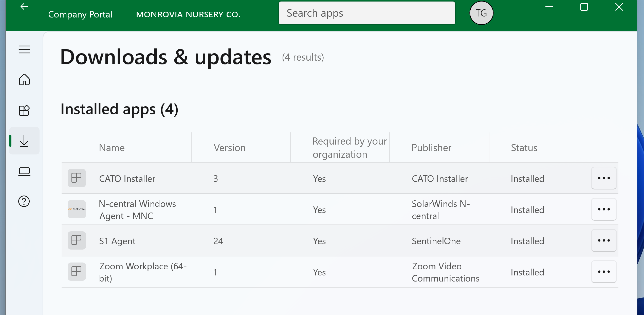
Task: Close the Company Portal window
Action: click(x=619, y=7)
